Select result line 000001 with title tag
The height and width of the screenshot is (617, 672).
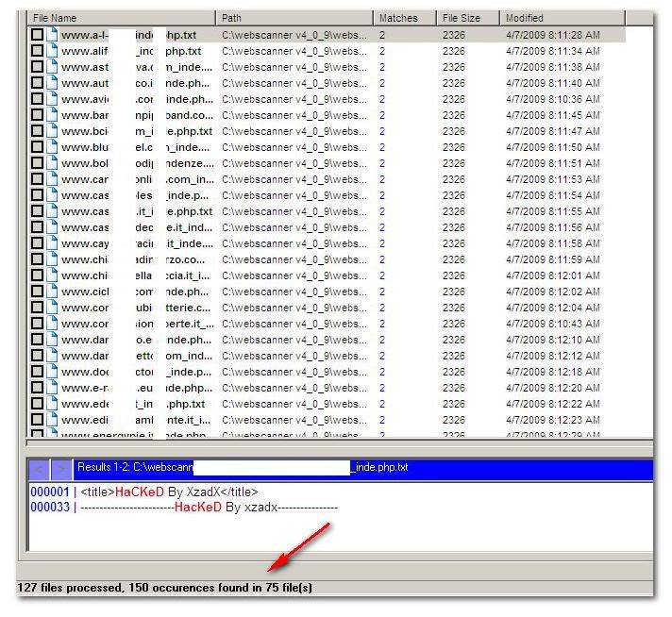coord(170,492)
